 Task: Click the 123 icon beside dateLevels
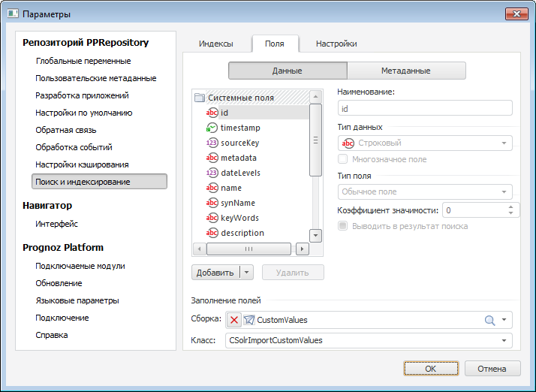[x=212, y=173]
